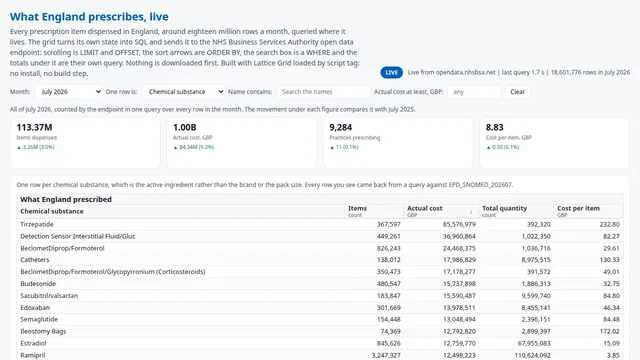Click the Items dispensed 113.37M card
The width and height of the screenshot is (640, 360).
click(x=85, y=143)
